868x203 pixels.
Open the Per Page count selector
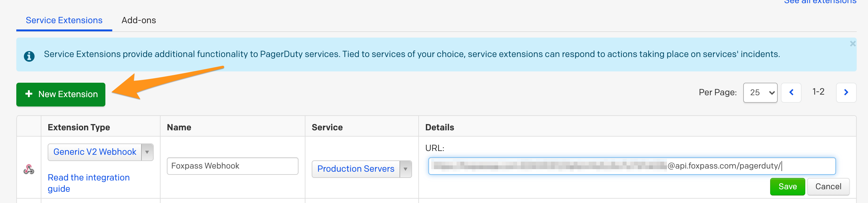pyautogui.click(x=760, y=93)
